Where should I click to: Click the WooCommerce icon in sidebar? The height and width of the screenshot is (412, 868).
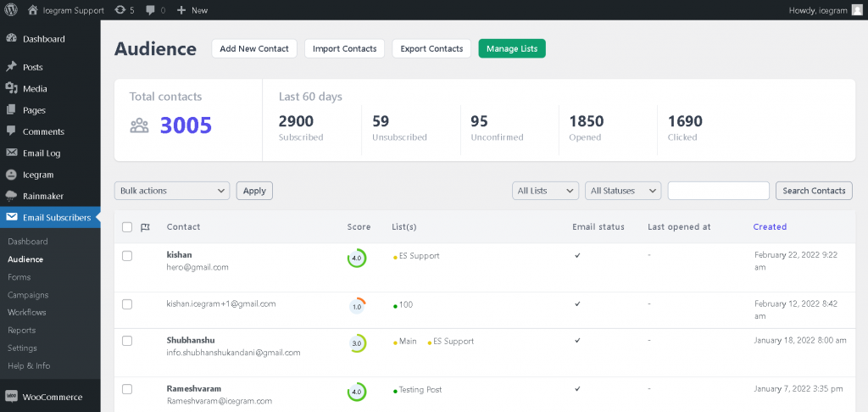tap(11, 397)
